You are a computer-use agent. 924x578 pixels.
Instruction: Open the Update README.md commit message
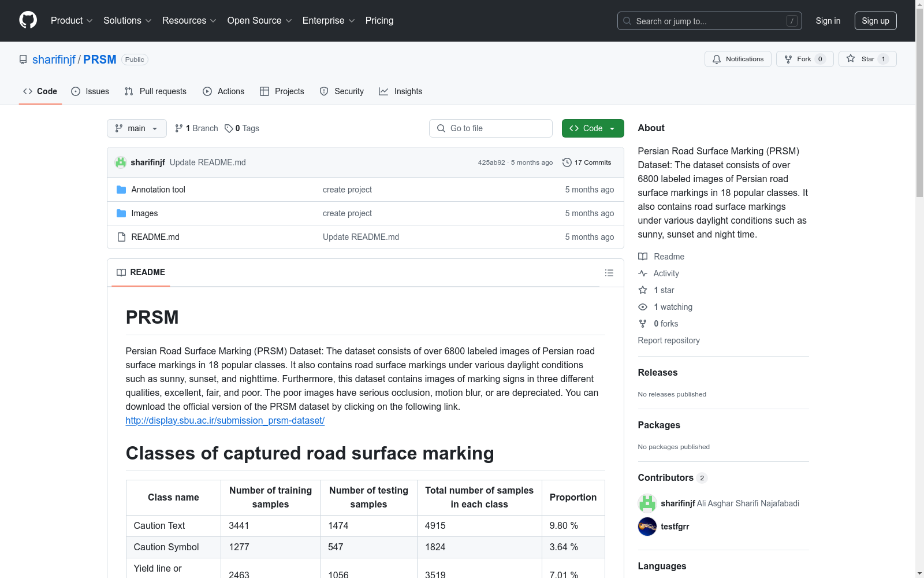click(x=208, y=162)
